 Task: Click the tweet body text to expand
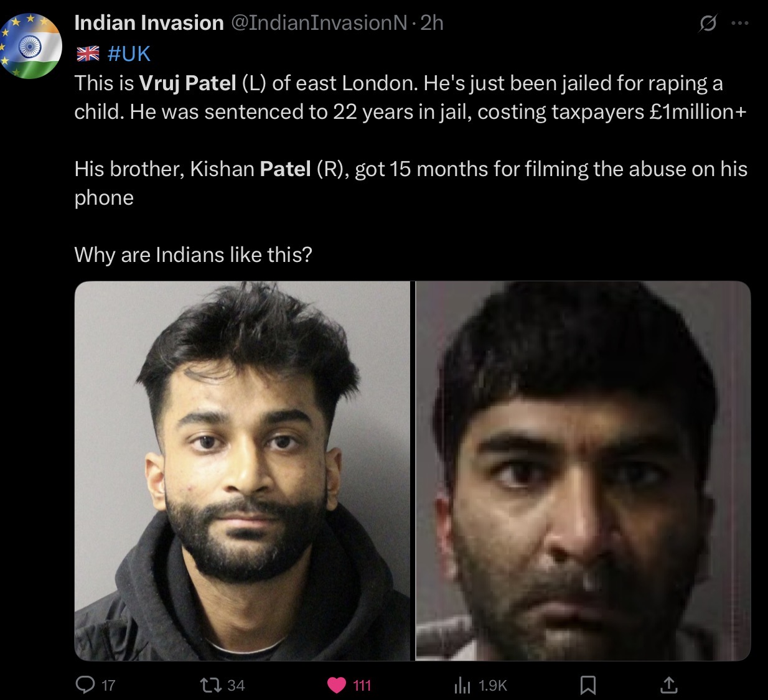(x=411, y=169)
